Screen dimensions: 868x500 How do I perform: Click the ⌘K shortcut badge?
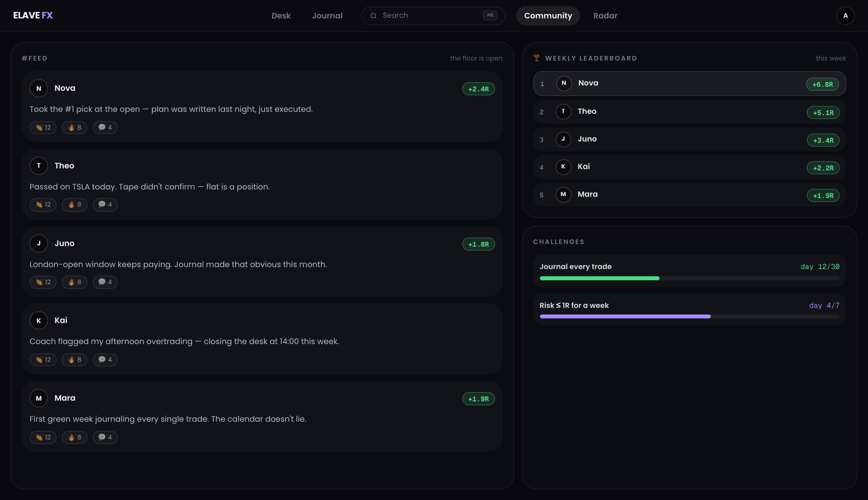tap(490, 15)
